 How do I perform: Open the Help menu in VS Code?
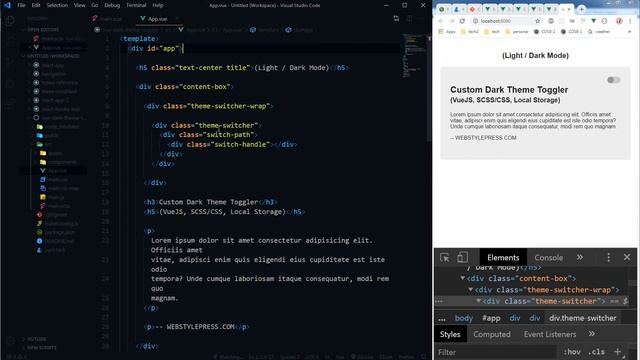[x=158, y=5]
